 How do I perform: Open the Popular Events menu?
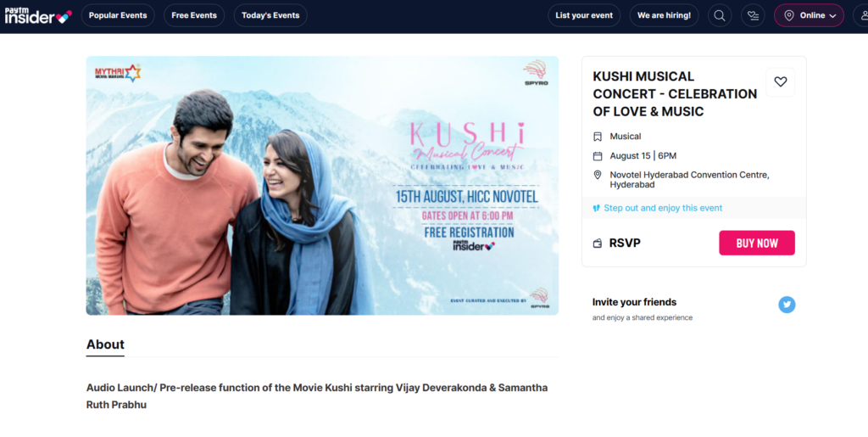click(x=118, y=15)
